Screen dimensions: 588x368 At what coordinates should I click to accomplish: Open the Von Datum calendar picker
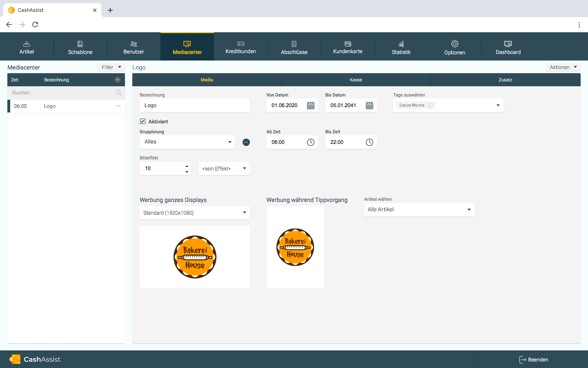coord(311,105)
